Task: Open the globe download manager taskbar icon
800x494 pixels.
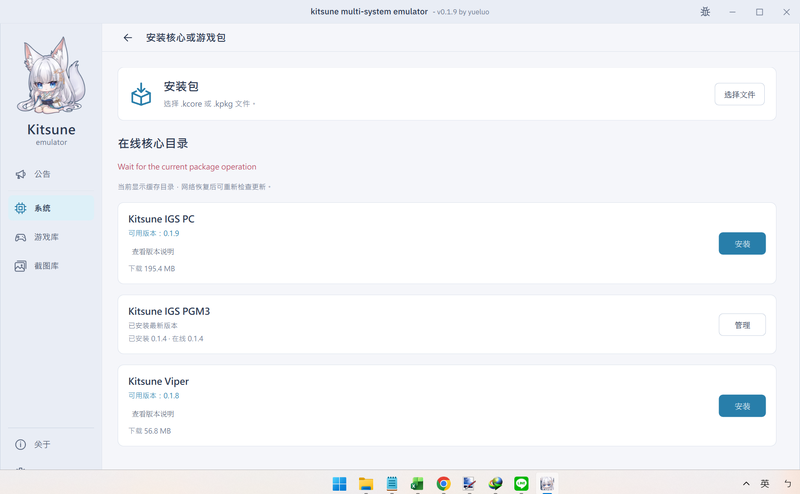Action: coord(495,483)
